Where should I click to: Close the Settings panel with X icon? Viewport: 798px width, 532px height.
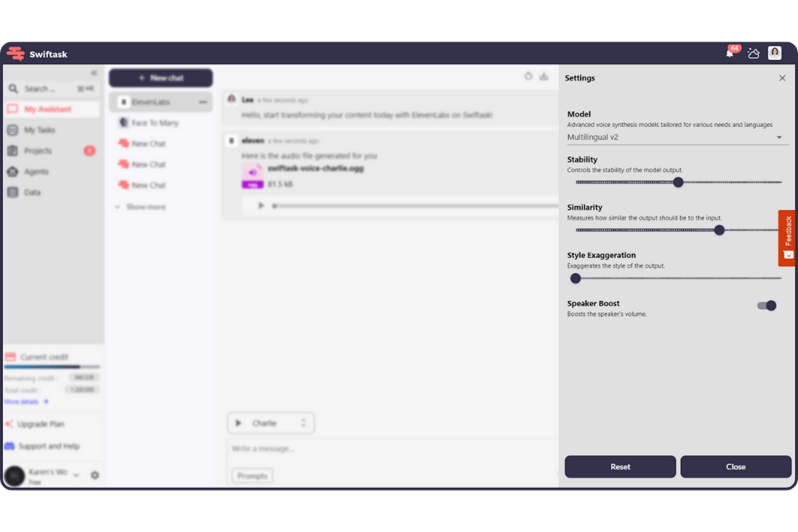click(x=782, y=78)
